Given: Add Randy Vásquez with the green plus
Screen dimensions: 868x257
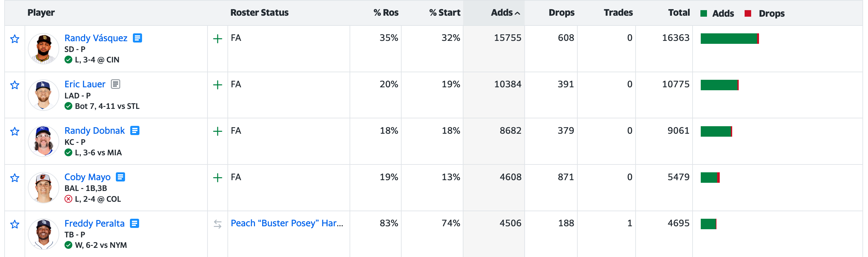Looking at the screenshot, I should coord(218,39).
